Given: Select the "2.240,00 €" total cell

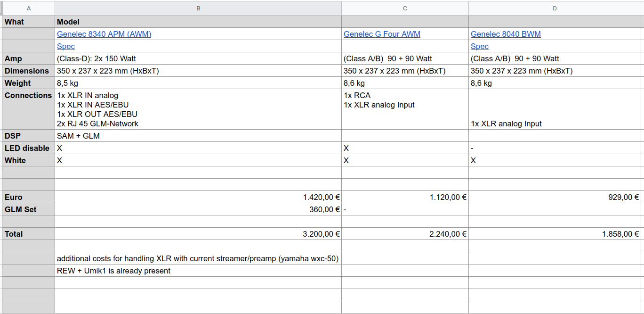Looking at the screenshot, I should tap(405, 234).
